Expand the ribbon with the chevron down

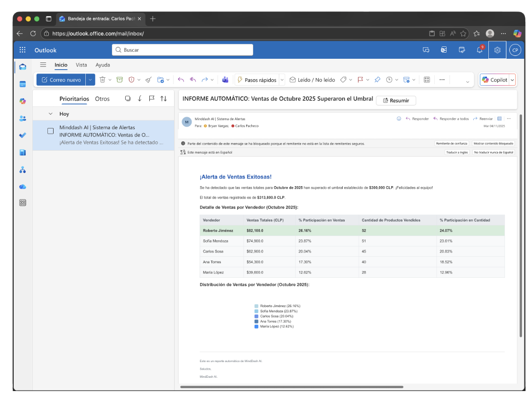click(468, 82)
